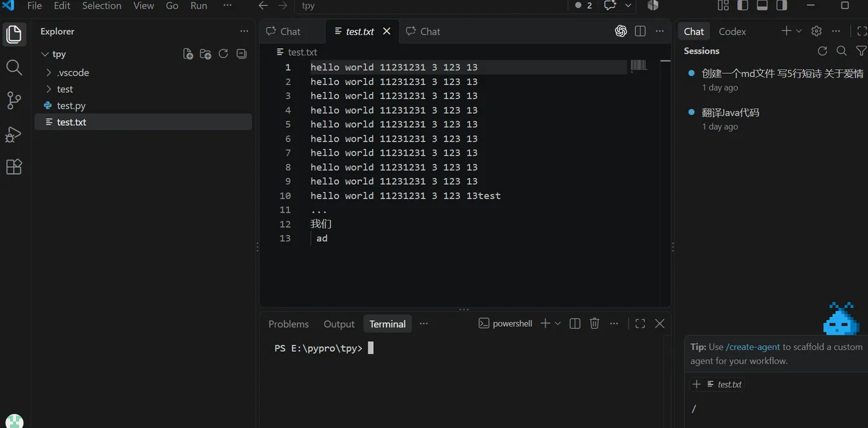
Task: Switch to the Output panel tab
Action: pos(339,324)
